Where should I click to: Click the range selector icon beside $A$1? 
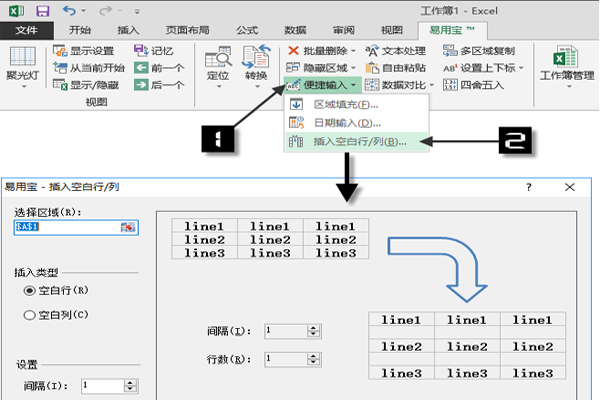128,228
